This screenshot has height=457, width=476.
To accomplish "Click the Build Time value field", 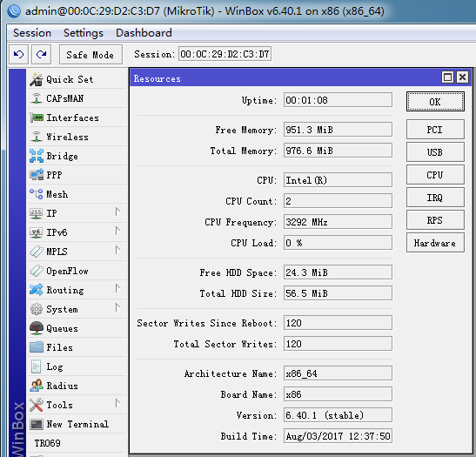I will [338, 436].
